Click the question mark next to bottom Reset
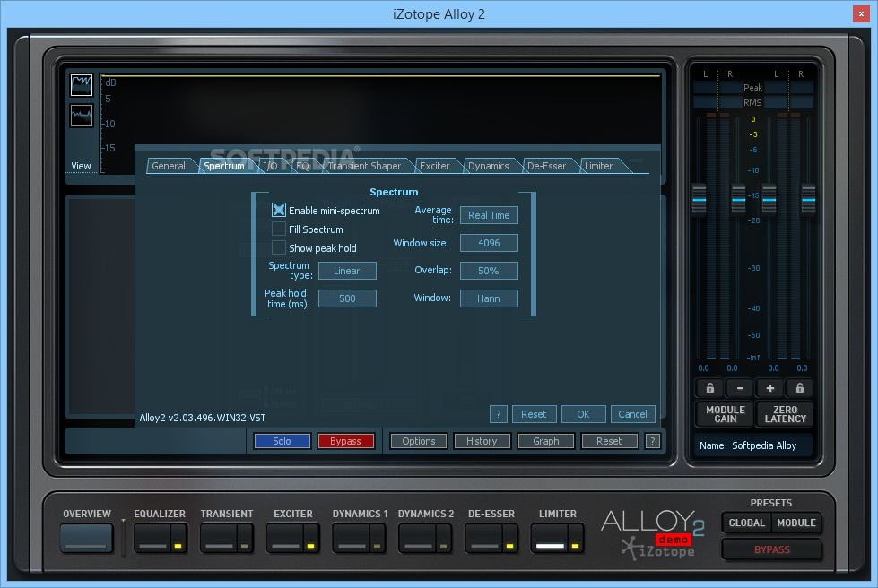 click(652, 441)
